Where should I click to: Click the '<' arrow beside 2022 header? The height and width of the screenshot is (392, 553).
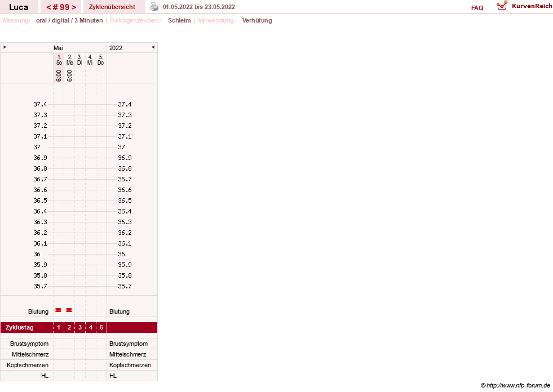click(153, 47)
